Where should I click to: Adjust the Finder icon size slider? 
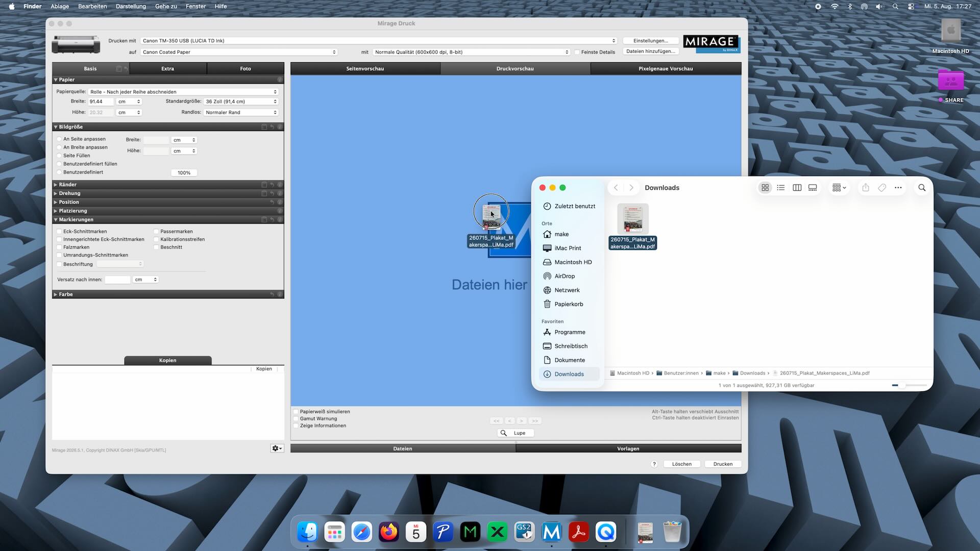coord(909,386)
